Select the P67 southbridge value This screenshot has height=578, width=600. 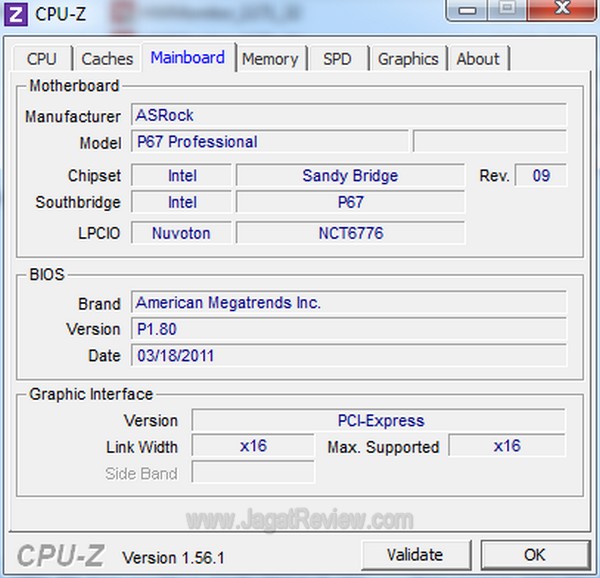351,202
